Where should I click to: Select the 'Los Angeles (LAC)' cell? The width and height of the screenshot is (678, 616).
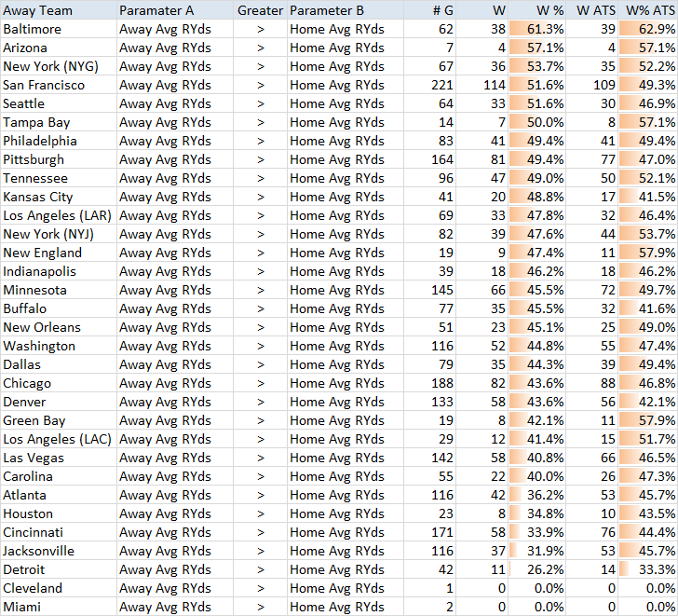tap(59, 439)
